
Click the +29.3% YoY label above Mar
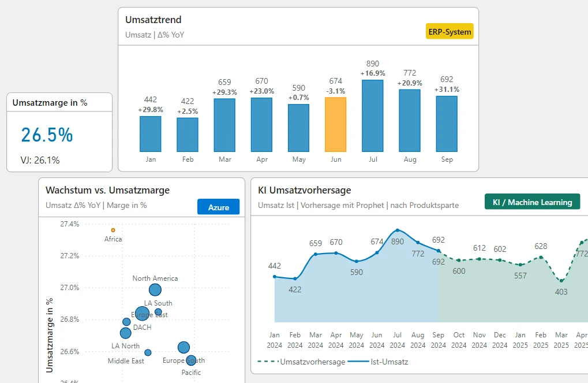coord(224,92)
